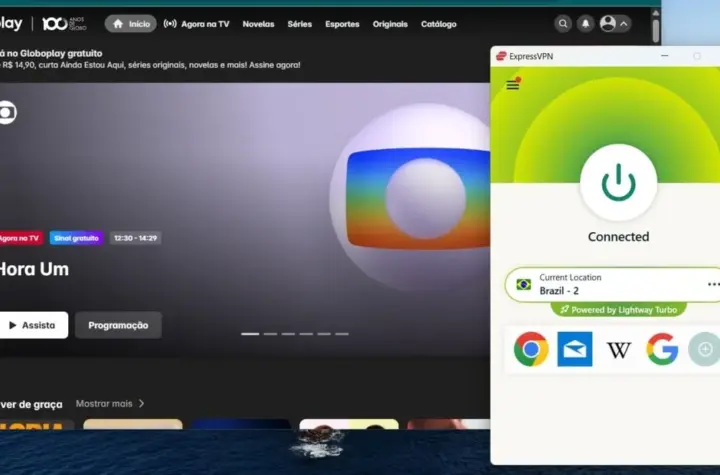Select the second carousel slide indicator
The image size is (720, 475).
tap(270, 334)
